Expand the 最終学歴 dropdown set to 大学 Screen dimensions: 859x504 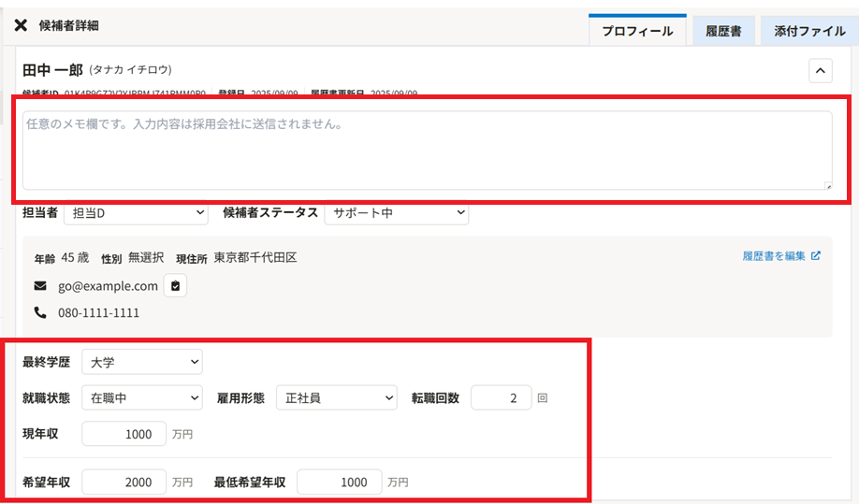pos(141,361)
